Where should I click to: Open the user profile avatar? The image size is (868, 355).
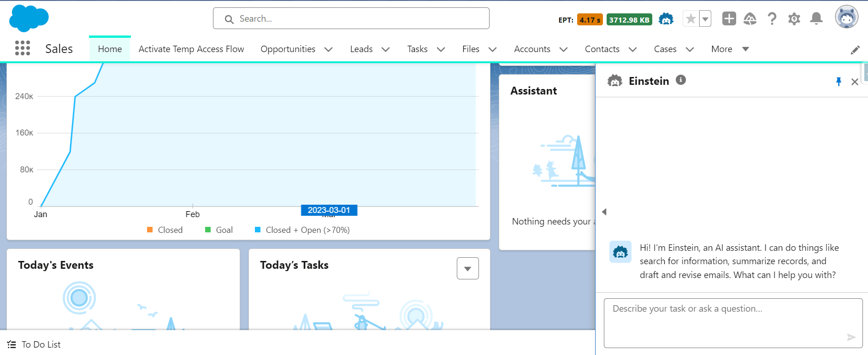point(847,18)
